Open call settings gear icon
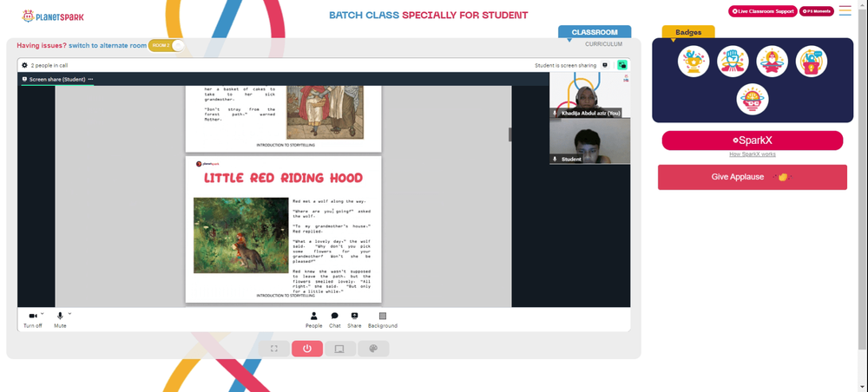Viewport: 868px width, 392px height. point(24,65)
